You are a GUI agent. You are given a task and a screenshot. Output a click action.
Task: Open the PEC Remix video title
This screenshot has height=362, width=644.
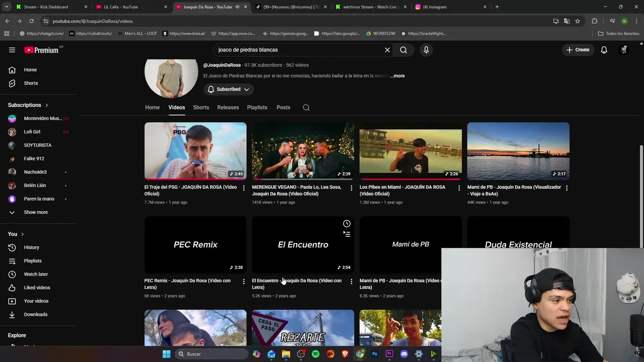[187, 284]
